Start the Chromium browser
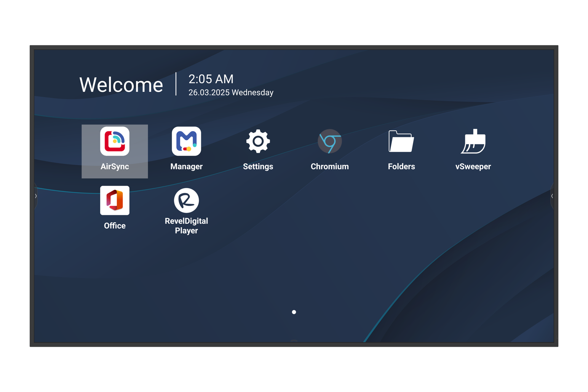Image resolution: width=588 pixels, height=392 pixels. pyautogui.click(x=330, y=141)
